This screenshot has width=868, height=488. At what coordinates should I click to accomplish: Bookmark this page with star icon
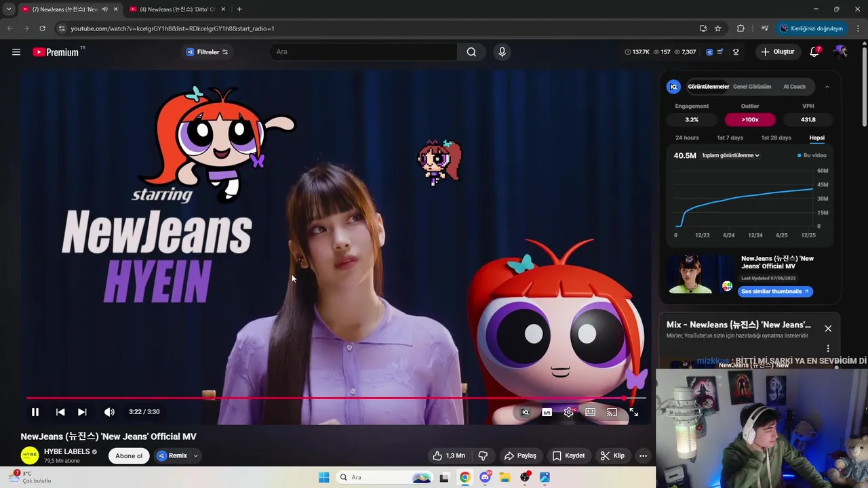click(x=717, y=28)
